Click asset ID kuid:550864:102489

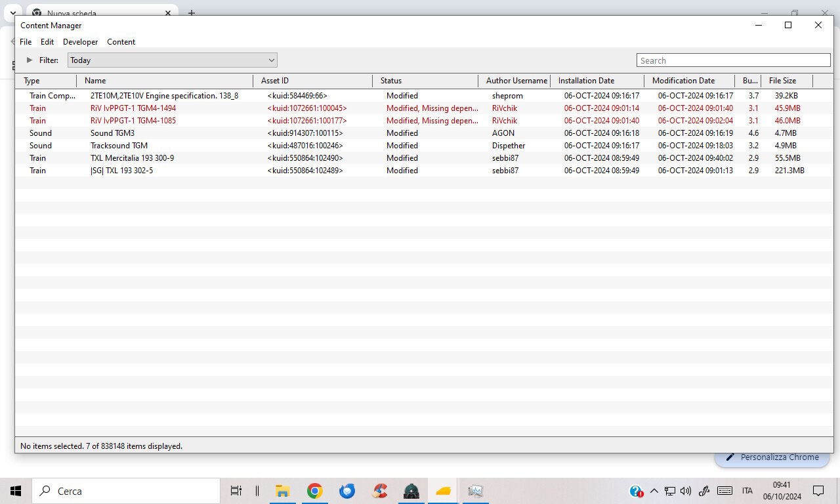pyautogui.click(x=305, y=171)
